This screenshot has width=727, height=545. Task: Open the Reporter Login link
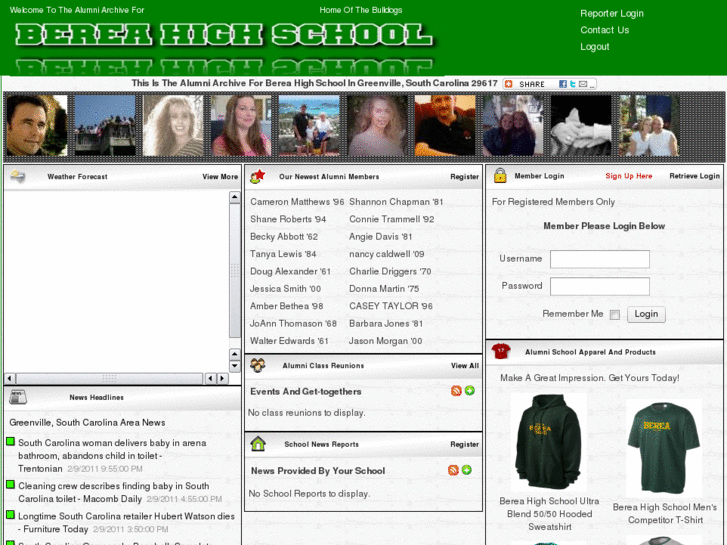612,13
